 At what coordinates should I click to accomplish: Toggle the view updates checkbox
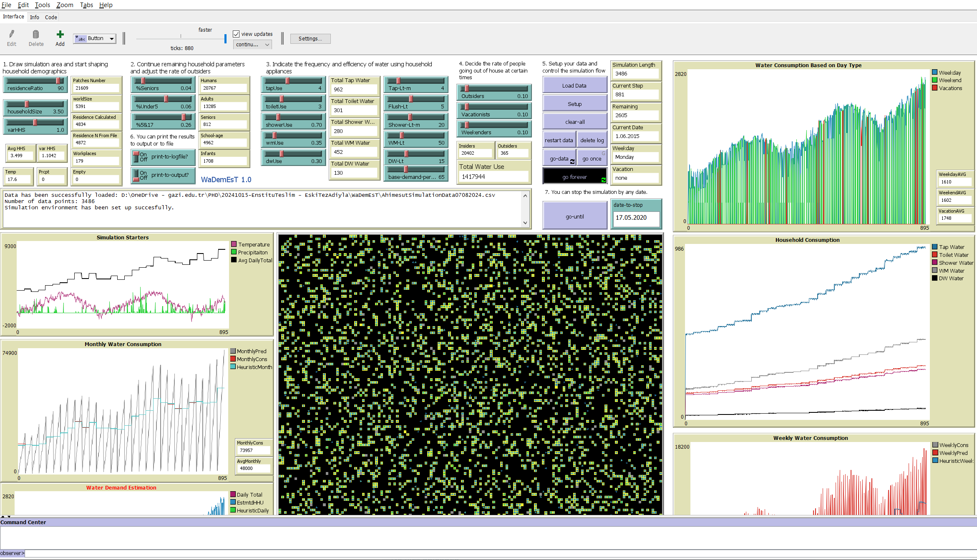click(x=237, y=34)
